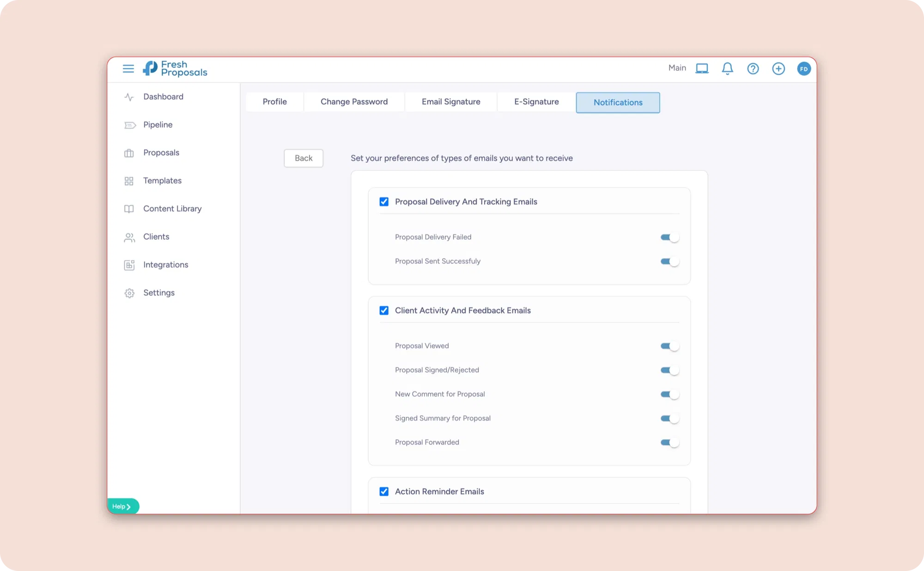Image resolution: width=924 pixels, height=571 pixels.
Task: Open the hamburger menu icon
Action: pyautogui.click(x=128, y=69)
